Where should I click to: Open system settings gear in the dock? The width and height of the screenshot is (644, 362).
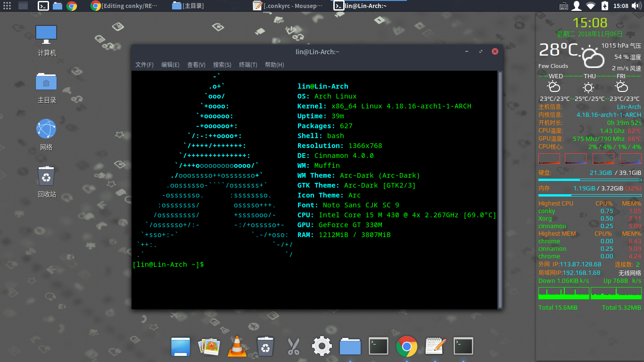[322, 347]
